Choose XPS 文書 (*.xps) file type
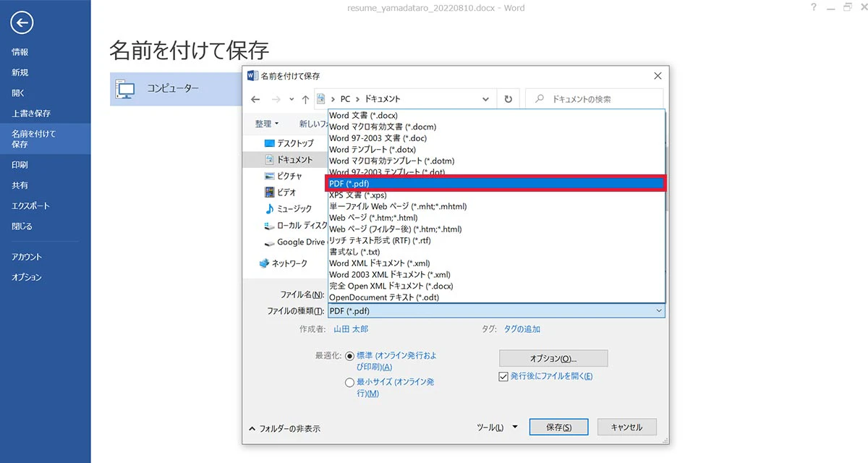 (x=496, y=195)
